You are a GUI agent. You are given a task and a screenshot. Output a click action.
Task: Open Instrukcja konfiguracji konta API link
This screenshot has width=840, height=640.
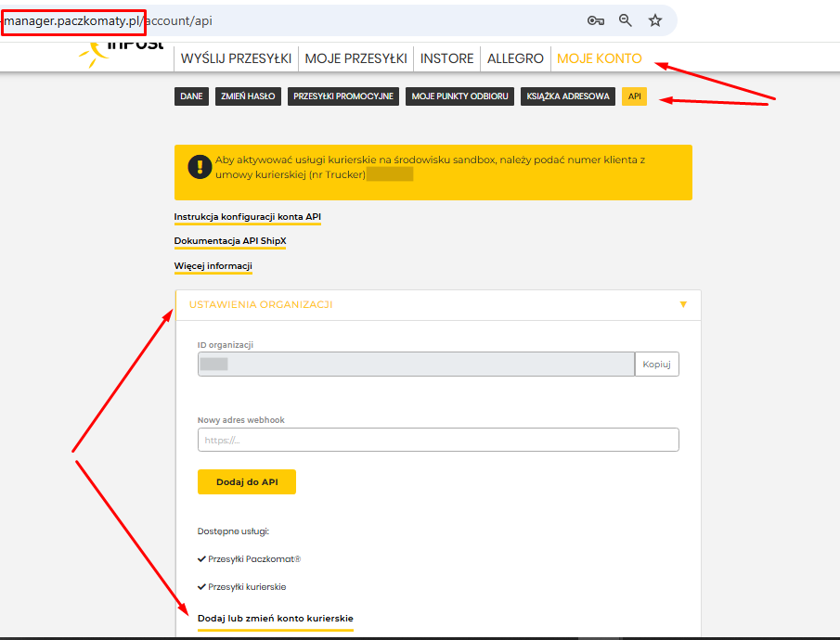tap(248, 217)
